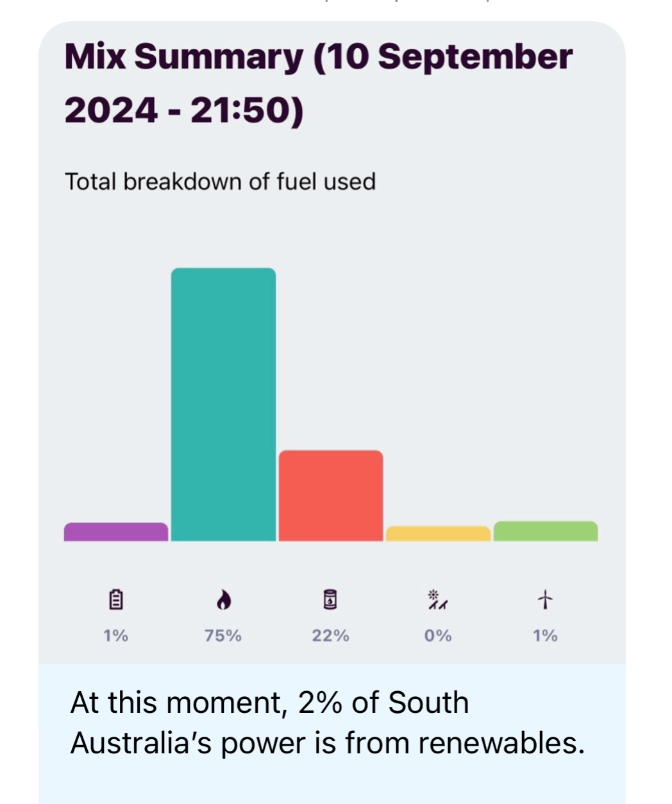Click the 0% solar percentage label
The height and width of the screenshot is (804, 672).
[438, 635]
